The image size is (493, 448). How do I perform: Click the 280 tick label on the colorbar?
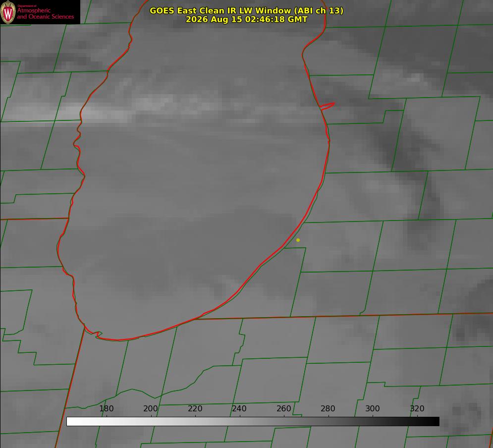click(x=328, y=409)
